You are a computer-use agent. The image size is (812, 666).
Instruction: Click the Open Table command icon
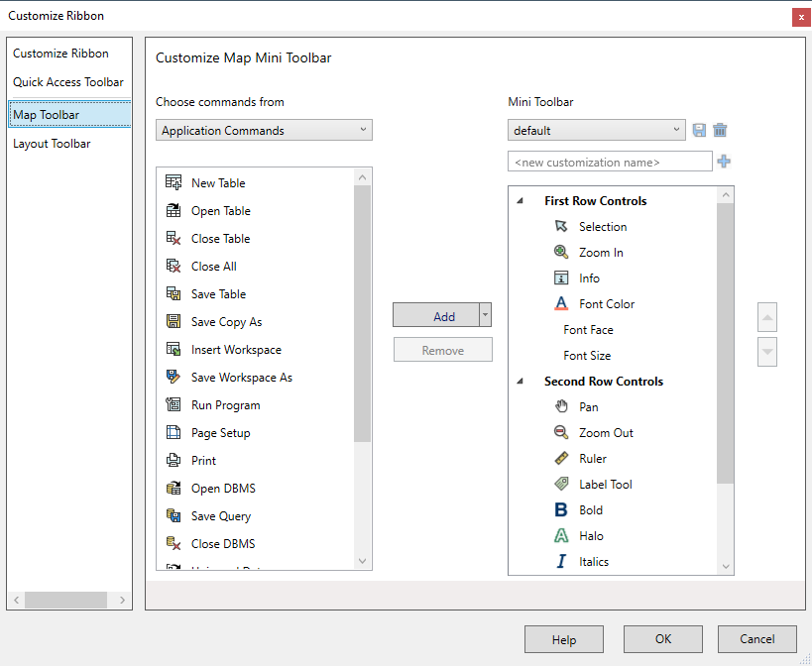172,210
